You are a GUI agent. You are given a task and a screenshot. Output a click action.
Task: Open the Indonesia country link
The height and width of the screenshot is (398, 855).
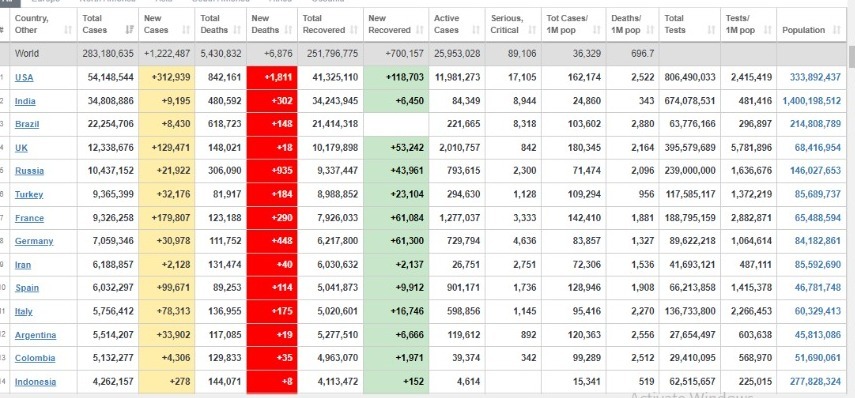coord(35,382)
